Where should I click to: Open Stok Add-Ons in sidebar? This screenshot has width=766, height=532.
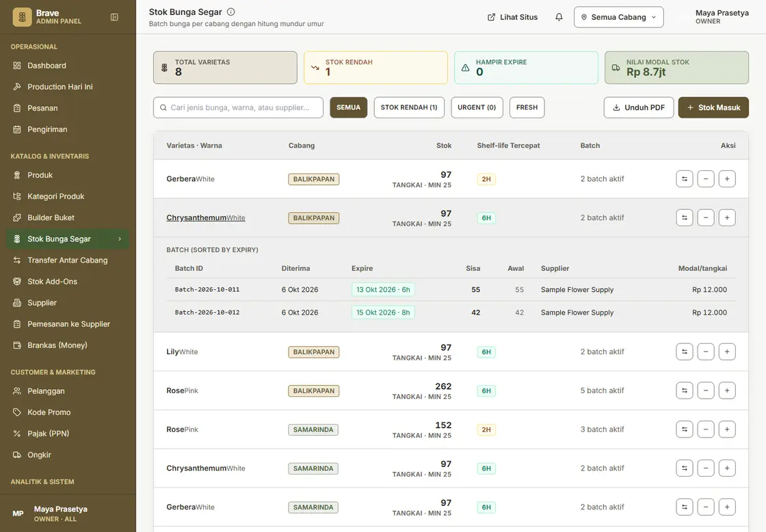click(x=68, y=282)
